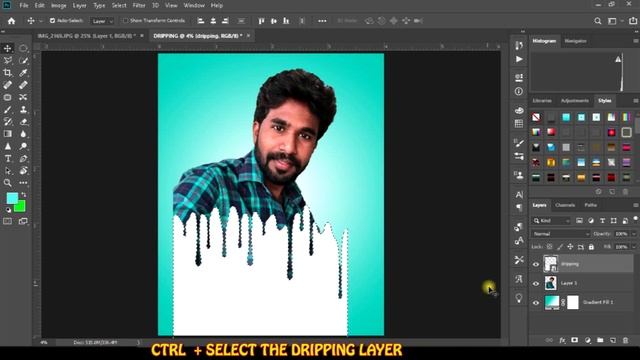Image resolution: width=640 pixels, height=360 pixels.
Task: Click the green background color swatch
Action: 20,207
